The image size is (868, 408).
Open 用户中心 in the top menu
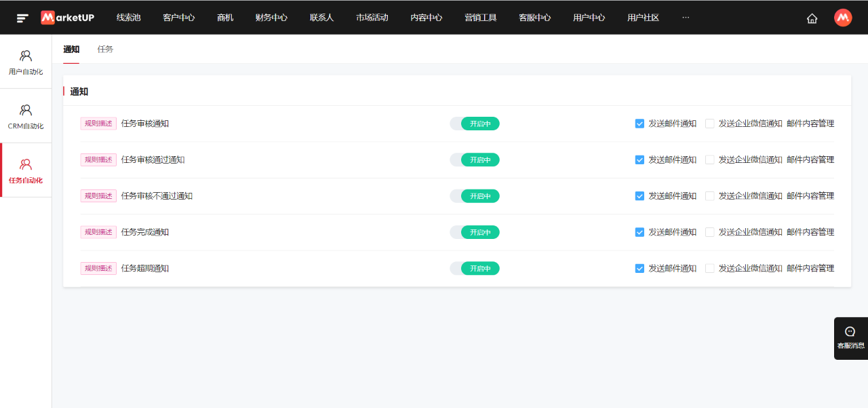[x=589, y=18]
